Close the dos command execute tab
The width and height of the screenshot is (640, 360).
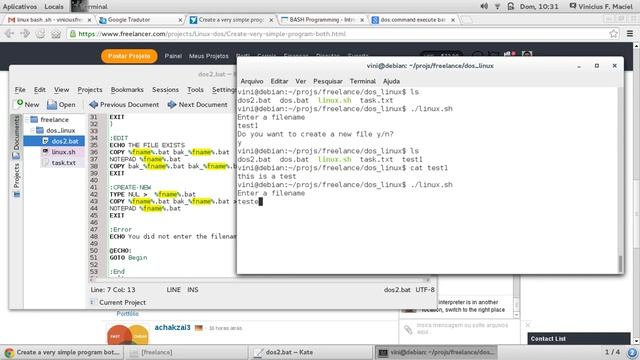pyautogui.click(x=453, y=20)
